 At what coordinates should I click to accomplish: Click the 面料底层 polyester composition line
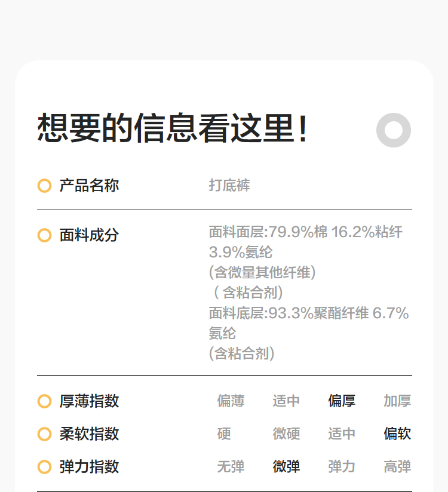click(x=308, y=313)
